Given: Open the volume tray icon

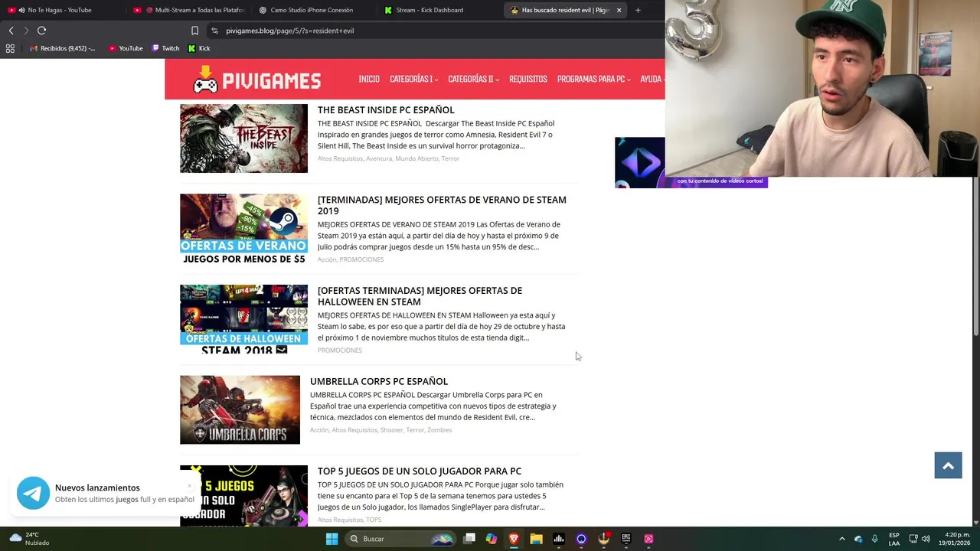Looking at the screenshot, I should (926, 539).
